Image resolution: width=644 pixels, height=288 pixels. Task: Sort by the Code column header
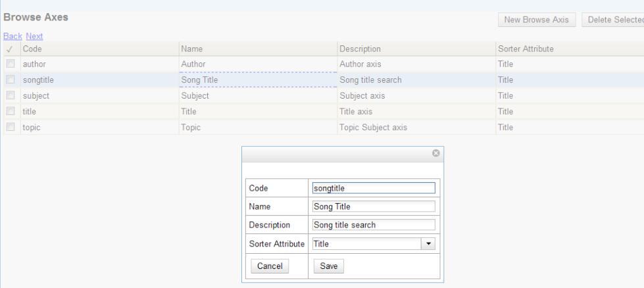pos(99,49)
